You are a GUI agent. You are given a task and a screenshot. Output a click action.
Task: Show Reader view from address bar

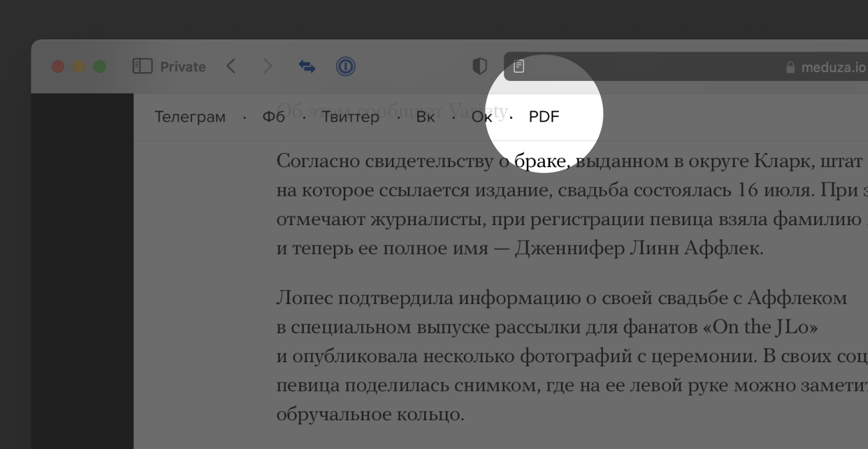pyautogui.click(x=519, y=67)
